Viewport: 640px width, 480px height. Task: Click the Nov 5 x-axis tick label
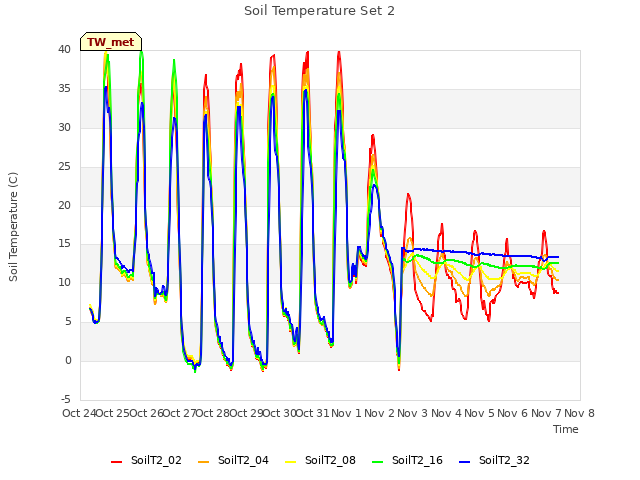click(479, 413)
